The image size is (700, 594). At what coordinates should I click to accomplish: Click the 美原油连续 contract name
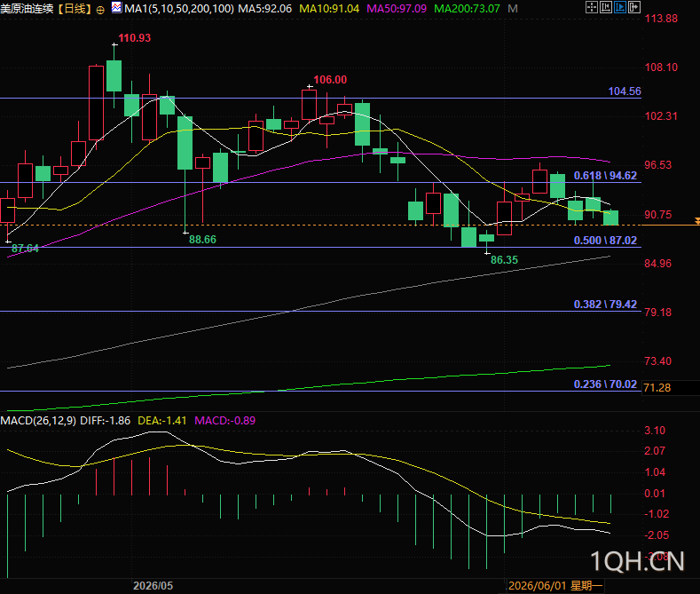28,9
